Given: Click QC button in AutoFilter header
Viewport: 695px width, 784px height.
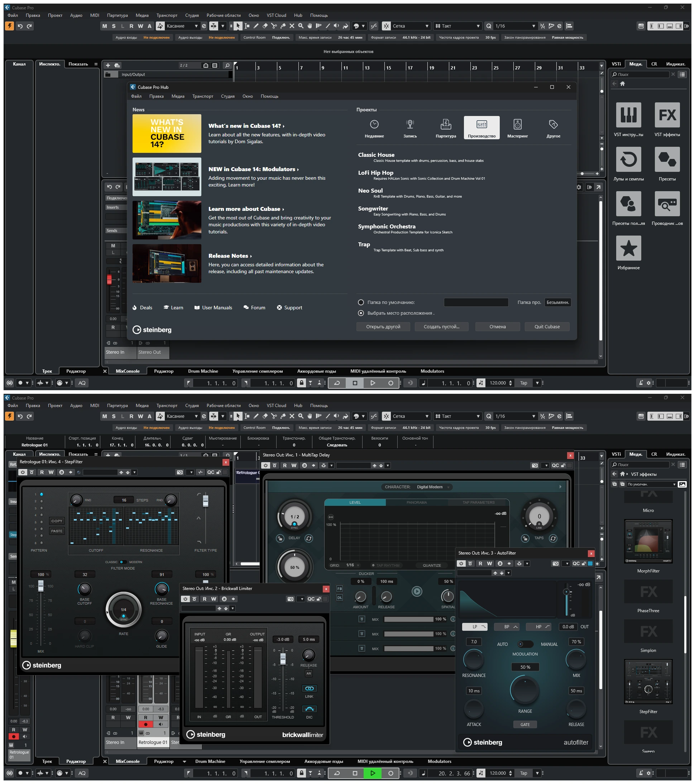Looking at the screenshot, I should (x=576, y=564).
